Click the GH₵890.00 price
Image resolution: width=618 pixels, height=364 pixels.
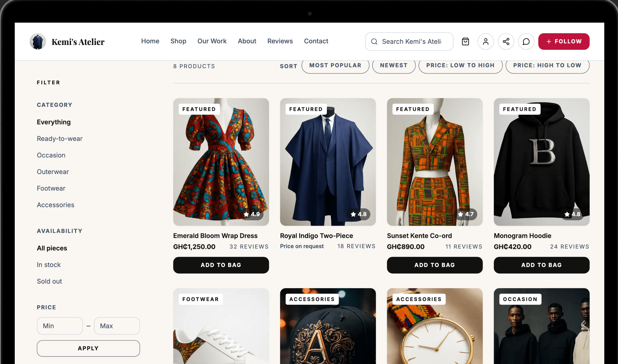(x=406, y=247)
